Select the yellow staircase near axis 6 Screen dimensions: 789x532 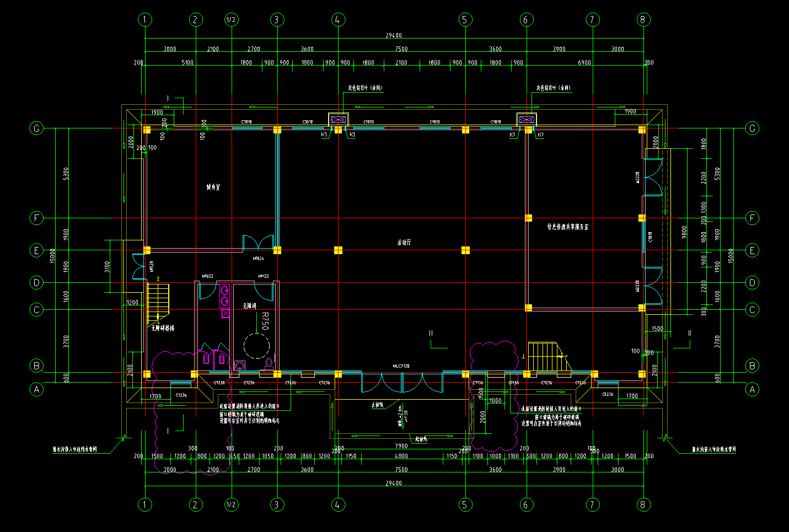tap(544, 357)
